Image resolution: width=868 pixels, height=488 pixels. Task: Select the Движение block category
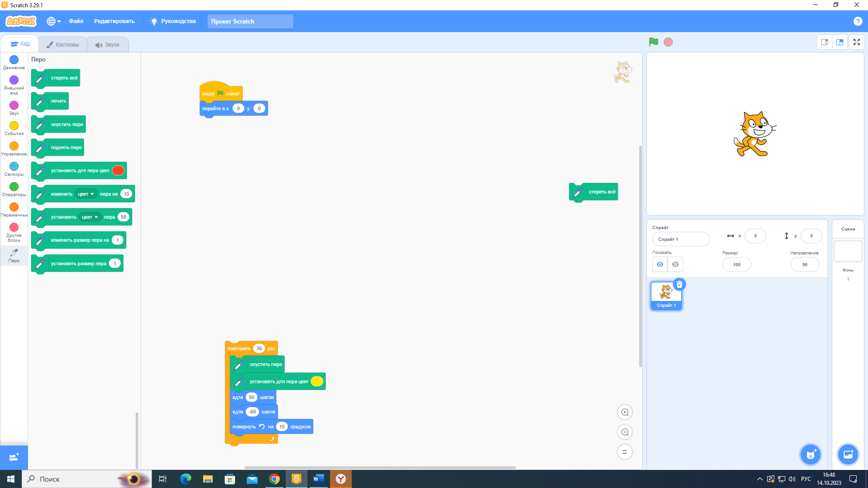pos(14,62)
